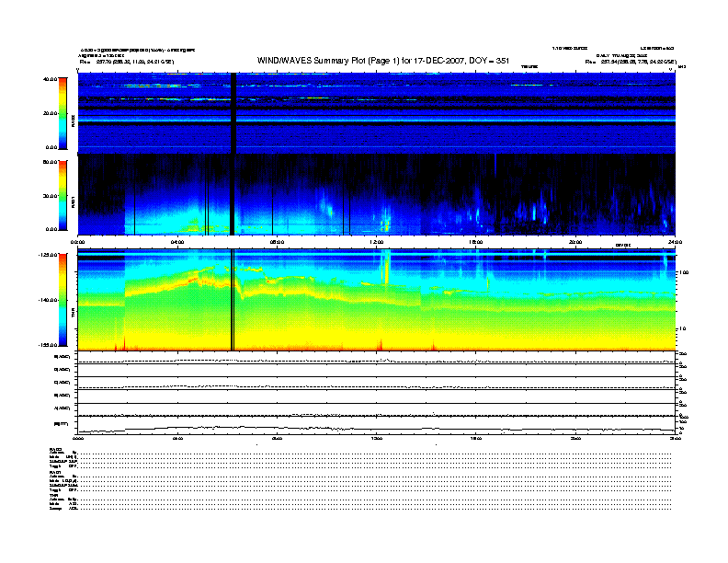Click the 12:00 tick label on bottom time axis
728x563 pixels.
377,438
